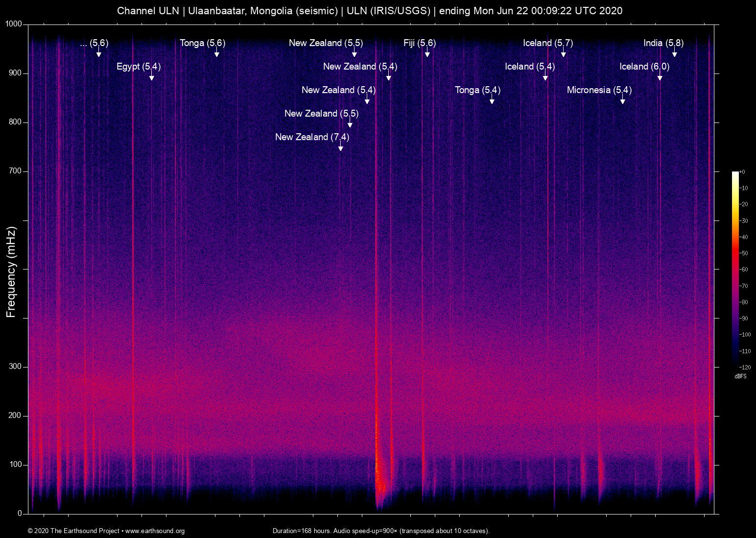Click the arrow marker under Iceland (6.0)
The height and width of the screenshot is (538, 756).
(660, 77)
